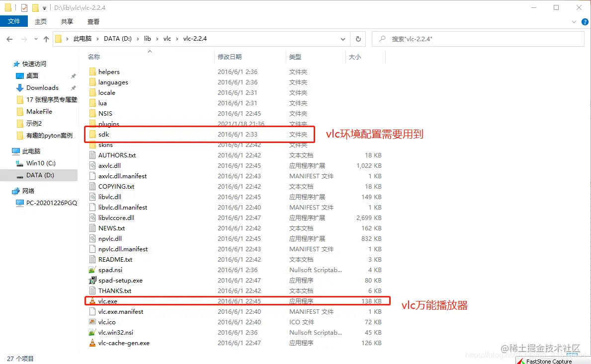Image resolution: width=591 pixels, height=364 pixels.
Task: Click New Folder icon in title bar
Action: (x=35, y=7)
